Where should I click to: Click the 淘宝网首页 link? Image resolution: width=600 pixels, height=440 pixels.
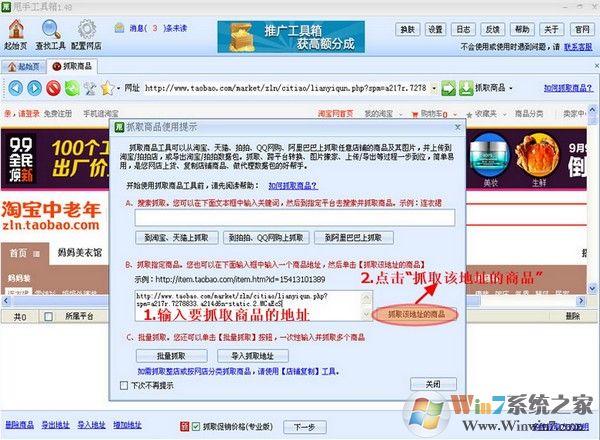pyautogui.click(x=336, y=114)
